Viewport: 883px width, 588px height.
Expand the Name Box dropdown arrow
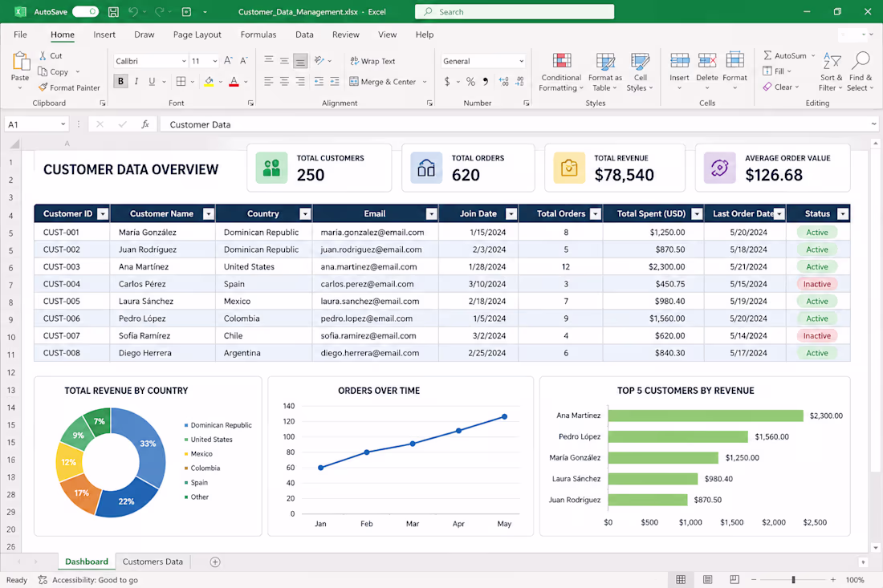(x=63, y=124)
